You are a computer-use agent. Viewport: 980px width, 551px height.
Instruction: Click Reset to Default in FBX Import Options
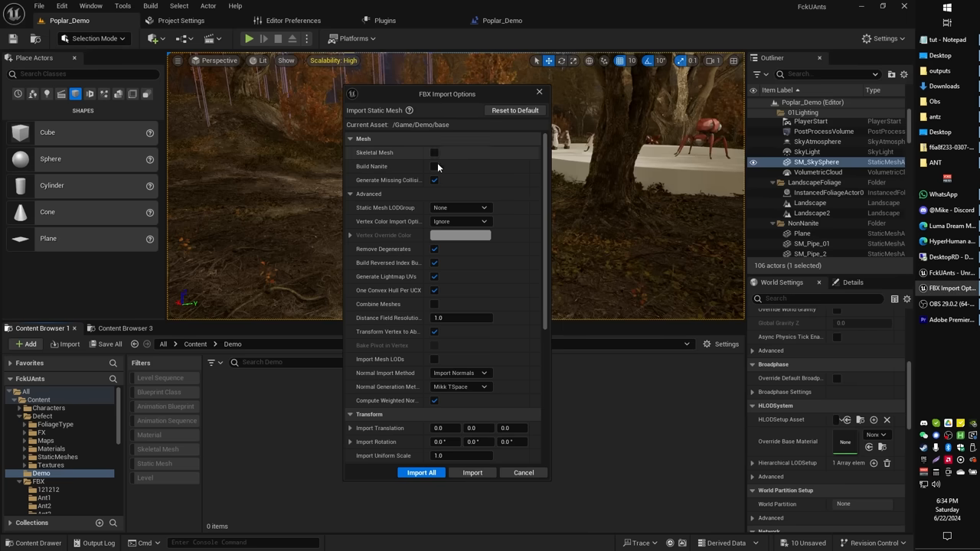tap(514, 110)
